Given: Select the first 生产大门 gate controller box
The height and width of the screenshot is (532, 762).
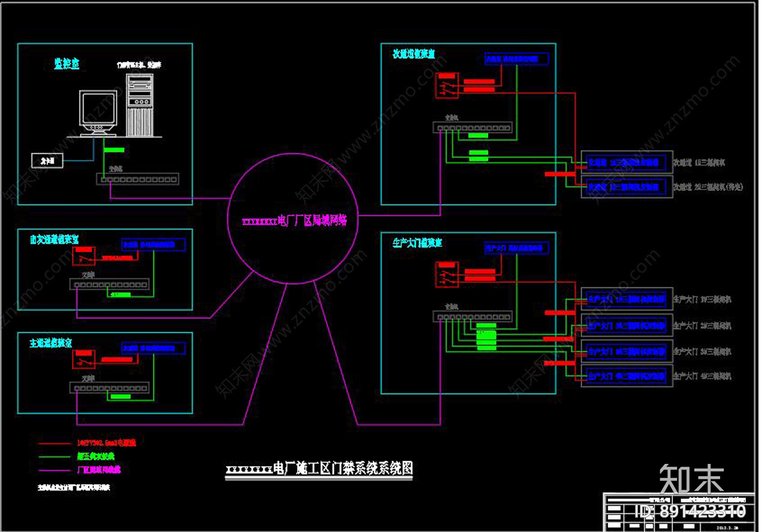Looking at the screenshot, I should point(627,300).
